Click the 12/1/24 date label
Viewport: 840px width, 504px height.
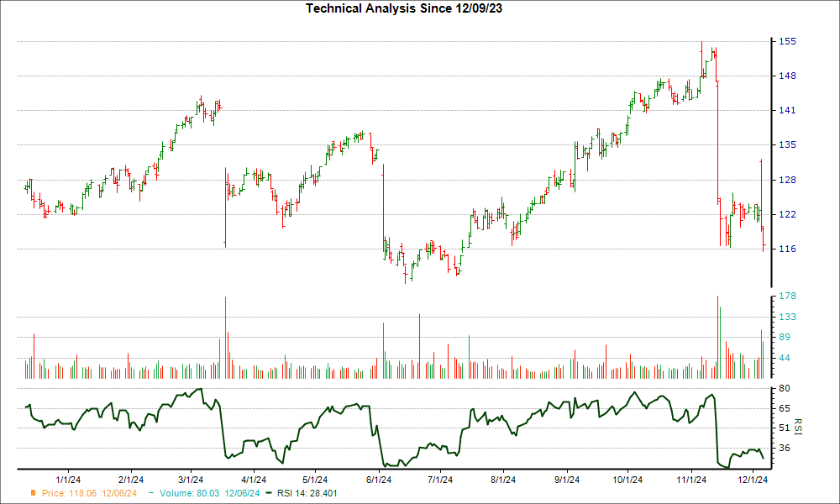point(753,480)
